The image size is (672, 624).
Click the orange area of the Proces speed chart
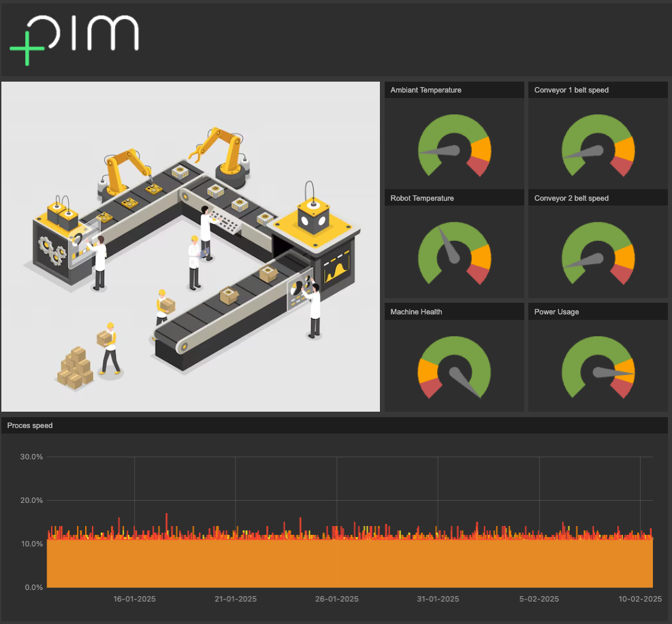[x=340, y=565]
